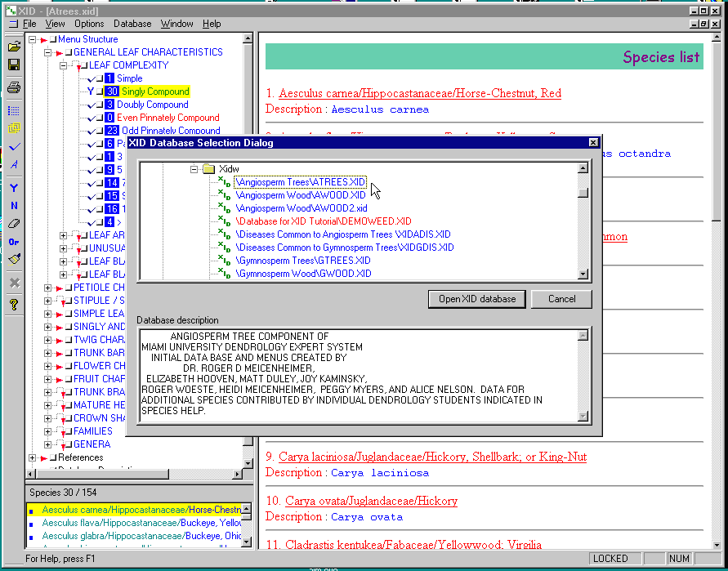The image size is (728, 571).
Task: Click Cancel in the database dialog
Action: click(x=561, y=299)
